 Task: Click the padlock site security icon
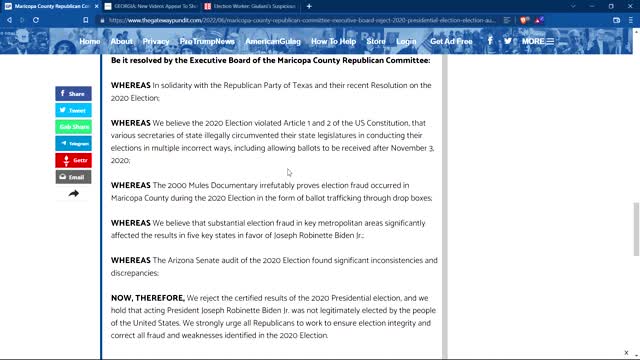(102, 20)
